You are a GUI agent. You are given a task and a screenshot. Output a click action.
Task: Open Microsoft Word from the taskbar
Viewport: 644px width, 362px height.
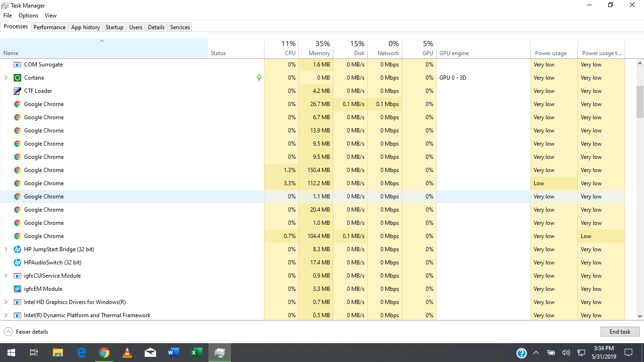(173, 353)
